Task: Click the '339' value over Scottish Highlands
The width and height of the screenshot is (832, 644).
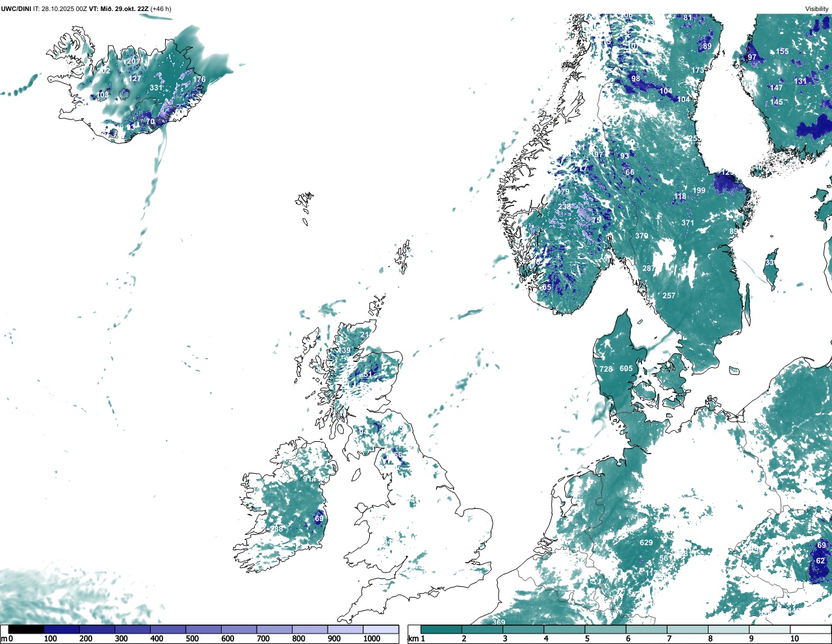Action: point(343,350)
